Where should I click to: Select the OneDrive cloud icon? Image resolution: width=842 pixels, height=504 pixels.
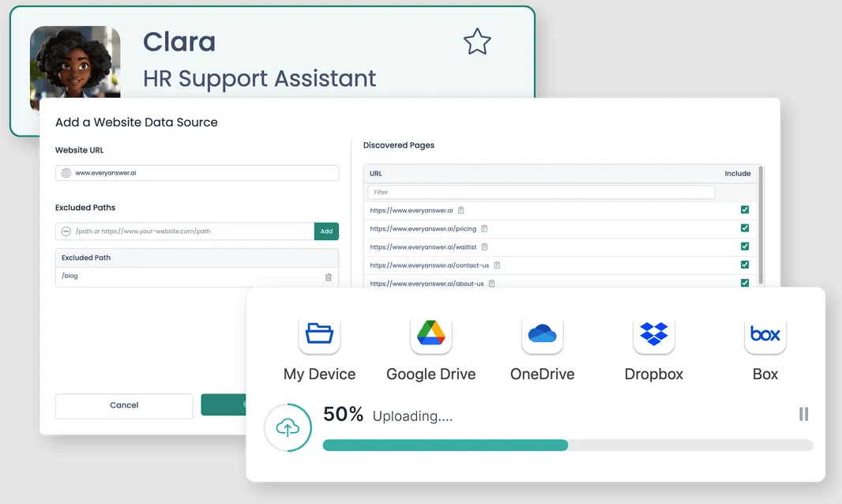[x=542, y=333]
